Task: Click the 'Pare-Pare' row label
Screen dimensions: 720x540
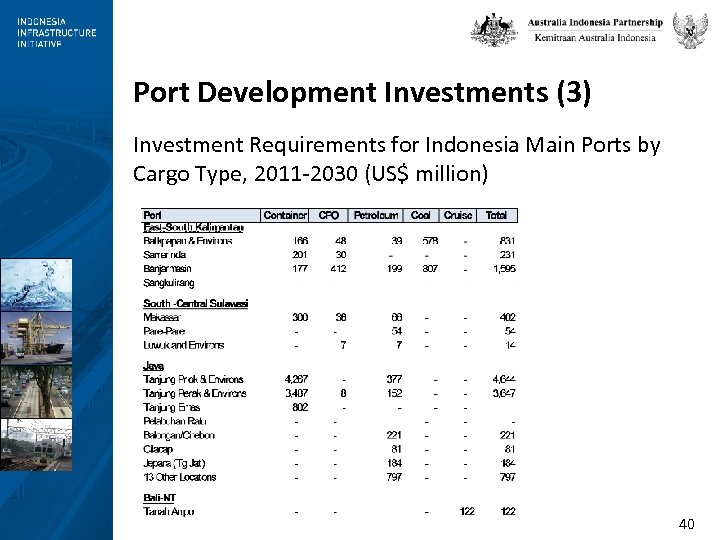Action: point(164,331)
